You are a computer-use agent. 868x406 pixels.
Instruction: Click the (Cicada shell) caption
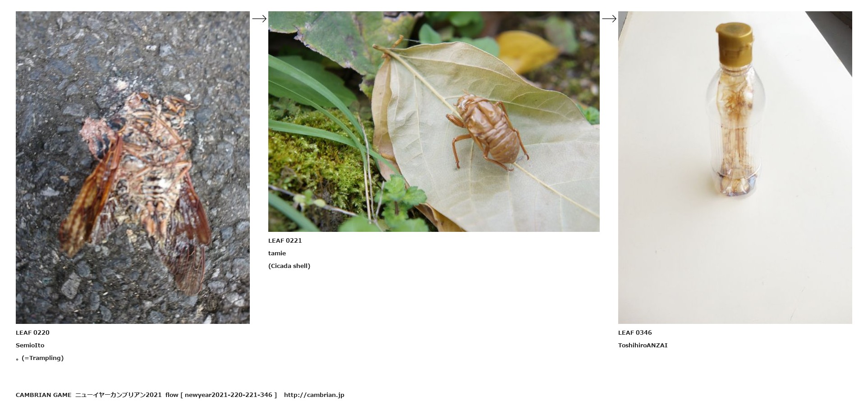[x=289, y=266]
